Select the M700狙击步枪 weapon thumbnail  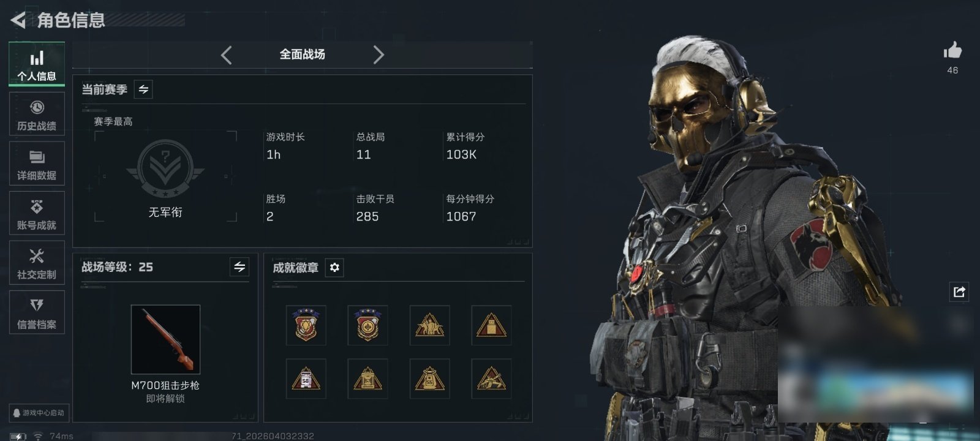coord(165,339)
